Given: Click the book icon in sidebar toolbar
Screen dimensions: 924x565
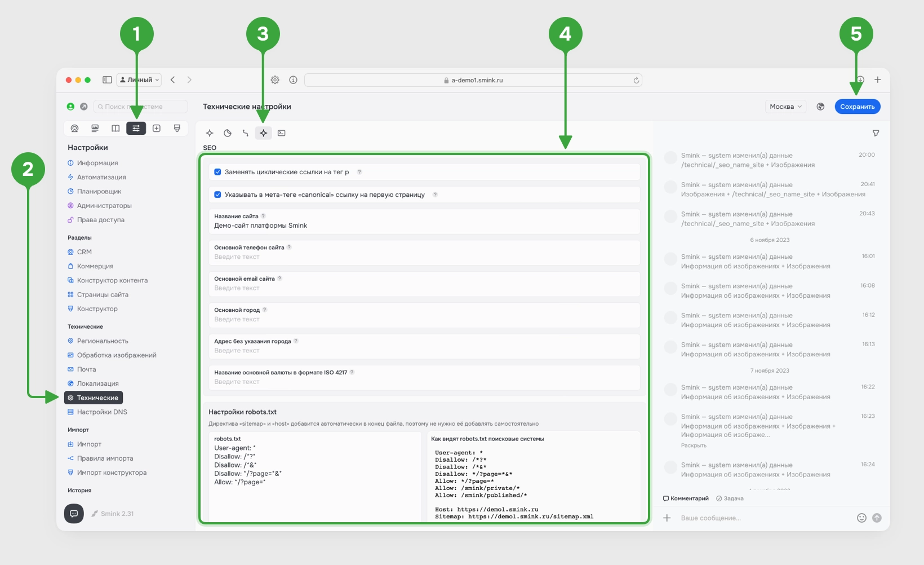Looking at the screenshot, I should coord(115,129).
